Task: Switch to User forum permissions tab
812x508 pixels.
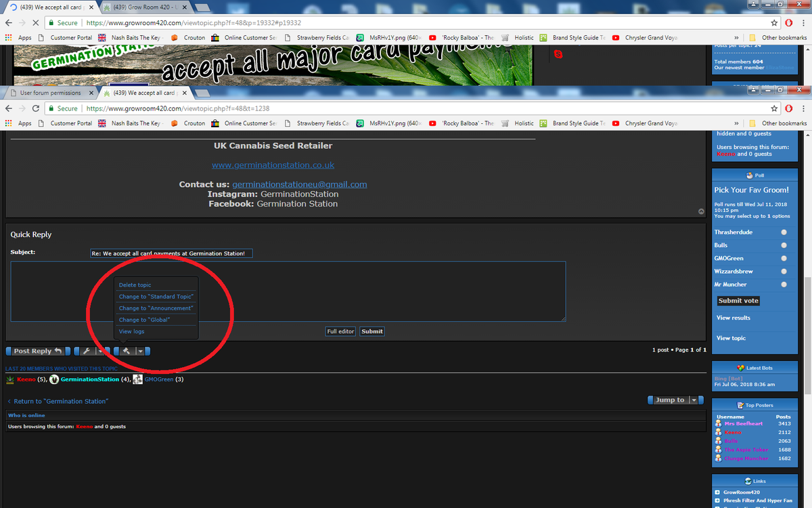Action: click(50, 93)
